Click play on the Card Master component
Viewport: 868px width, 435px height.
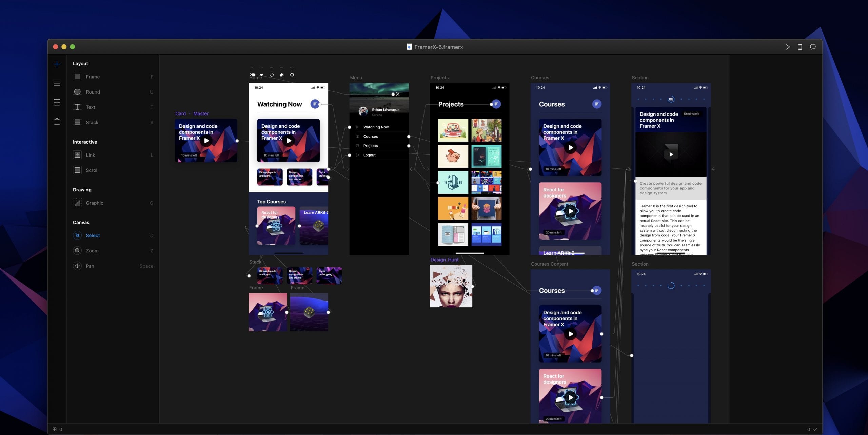[x=206, y=141]
